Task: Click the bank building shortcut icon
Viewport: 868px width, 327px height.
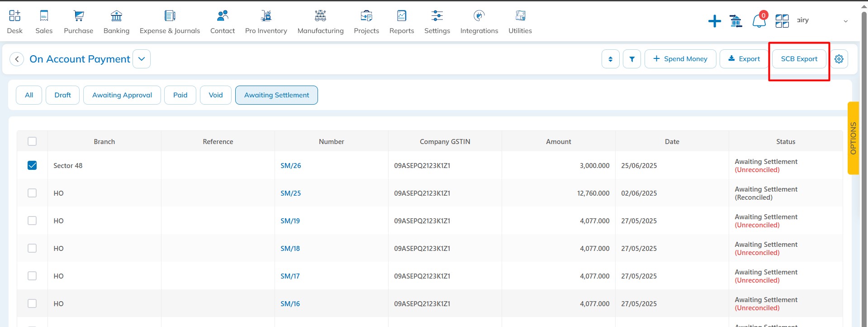Action: point(736,21)
